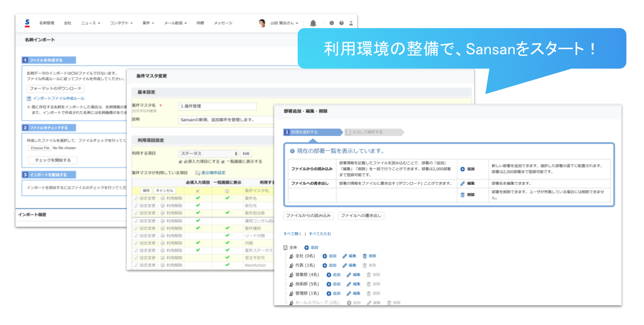Click the user avatar for 山田 賢治さん
Viewport: 644px width, 325px height.
pyautogui.click(x=262, y=23)
